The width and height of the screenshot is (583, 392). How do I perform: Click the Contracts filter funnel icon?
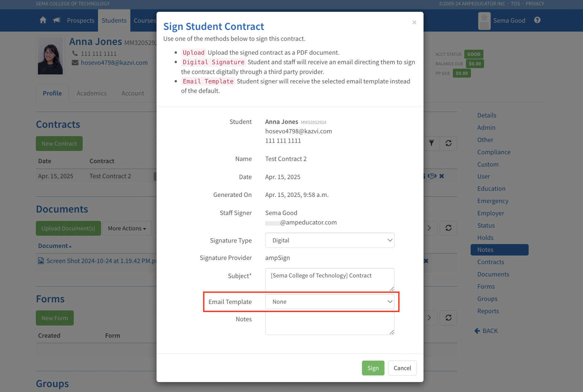431,143
